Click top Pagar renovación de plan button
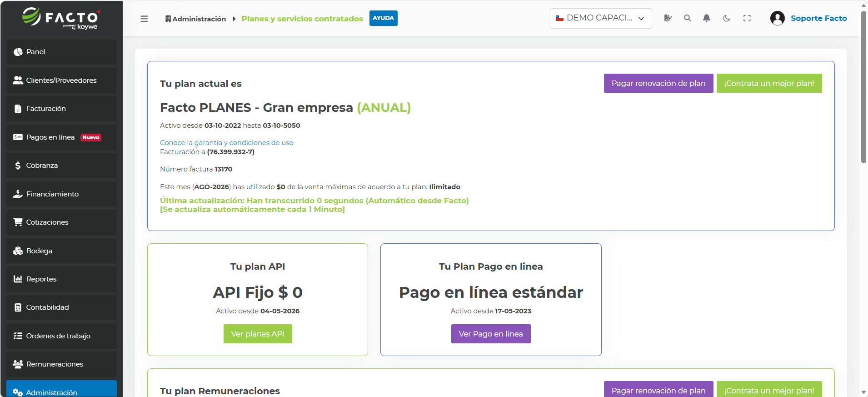The image size is (868, 397). coord(658,83)
